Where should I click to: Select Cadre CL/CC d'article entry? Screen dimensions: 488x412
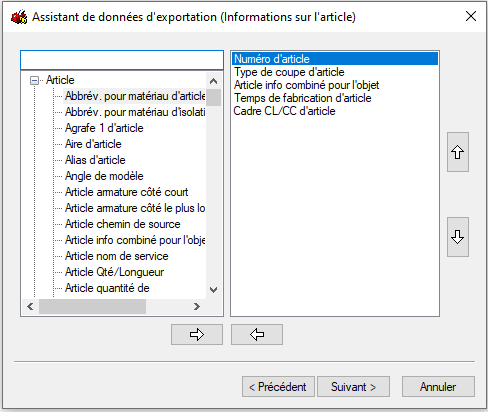point(284,111)
